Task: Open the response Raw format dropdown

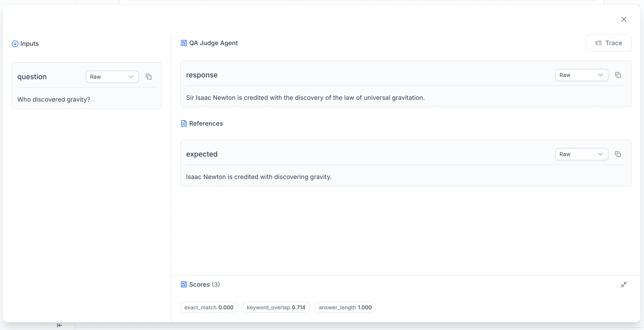Action: [582, 75]
